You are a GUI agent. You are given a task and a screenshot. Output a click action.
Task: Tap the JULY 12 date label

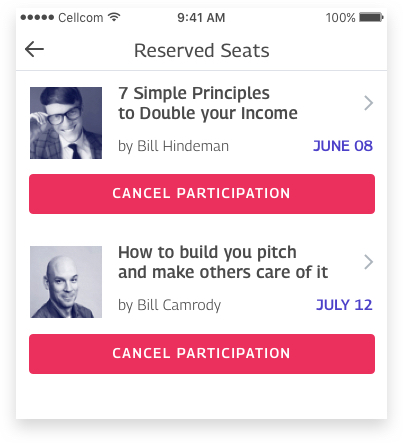tap(344, 305)
